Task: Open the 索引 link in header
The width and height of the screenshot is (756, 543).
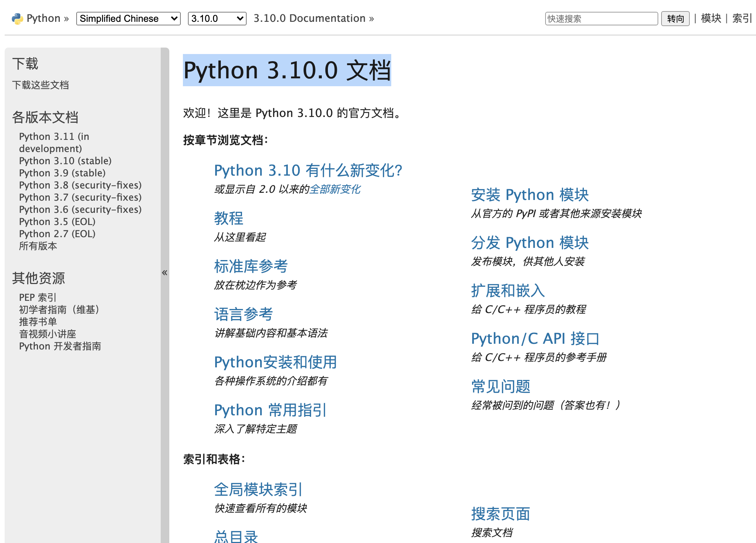Action: (x=742, y=19)
